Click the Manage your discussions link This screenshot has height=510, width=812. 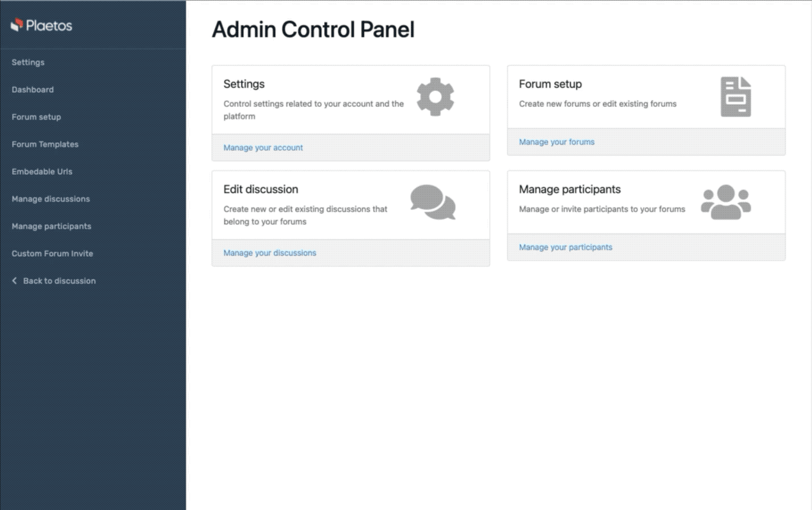(x=269, y=253)
